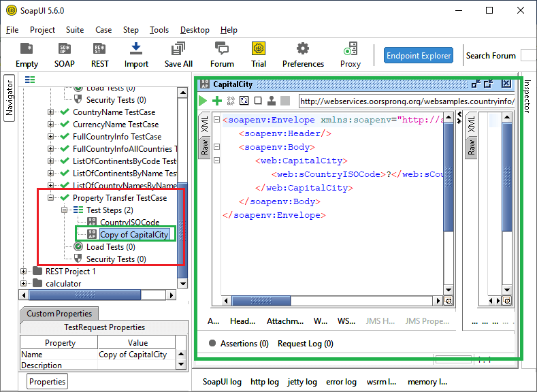Collapse web:CapitalCity XML fold marker
Screen dimensions: 537x392
click(x=217, y=160)
